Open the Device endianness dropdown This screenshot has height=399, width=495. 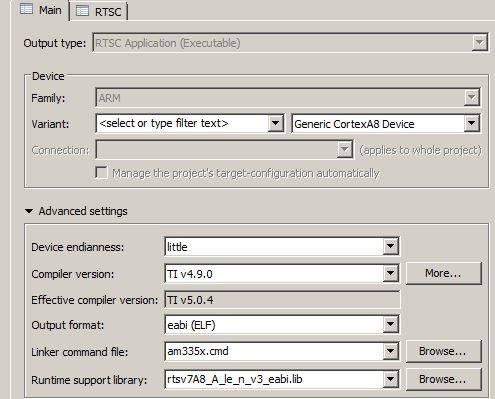pos(391,247)
